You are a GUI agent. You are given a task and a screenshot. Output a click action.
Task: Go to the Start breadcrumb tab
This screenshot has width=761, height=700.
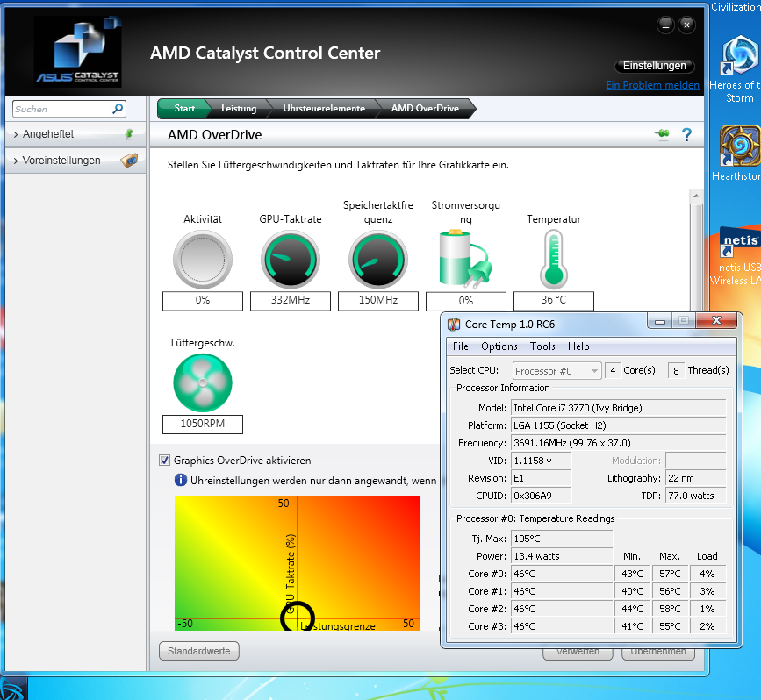tap(184, 108)
